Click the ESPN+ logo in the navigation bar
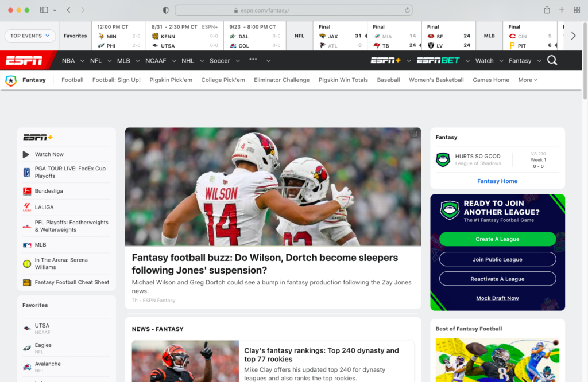Screen dimensions: 588x382 point(385,60)
